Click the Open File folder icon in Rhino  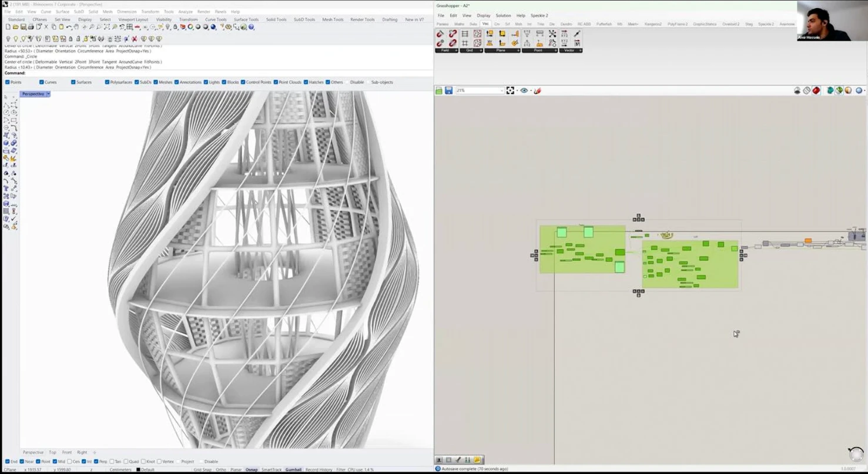[16, 27]
